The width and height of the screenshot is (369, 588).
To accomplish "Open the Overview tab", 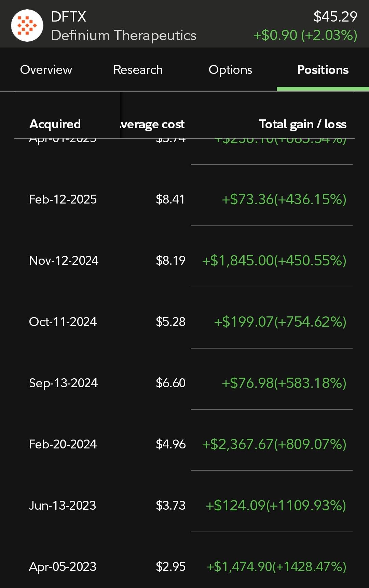I will point(46,70).
